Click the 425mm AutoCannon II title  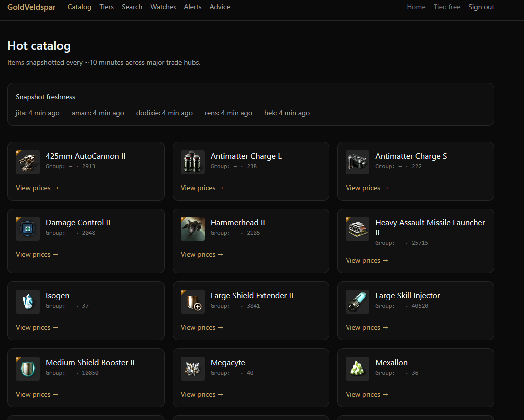point(86,156)
